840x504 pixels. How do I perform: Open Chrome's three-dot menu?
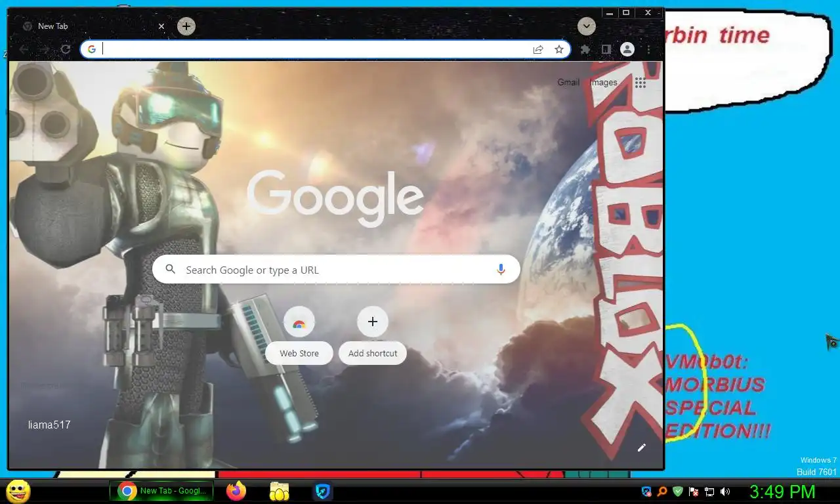coord(648,49)
